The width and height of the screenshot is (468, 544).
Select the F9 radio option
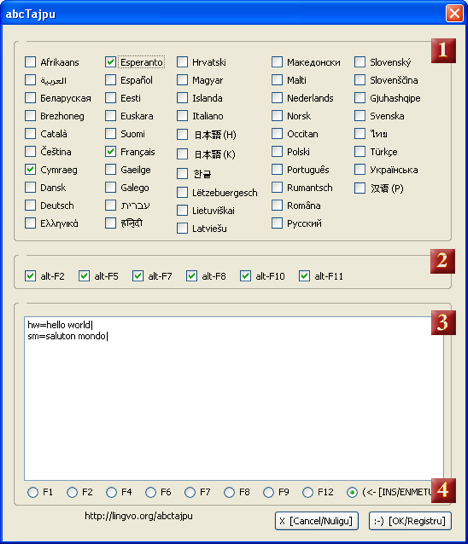[x=268, y=492]
